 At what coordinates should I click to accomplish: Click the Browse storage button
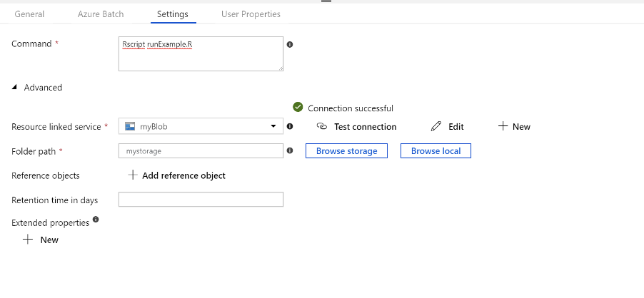[x=347, y=151]
